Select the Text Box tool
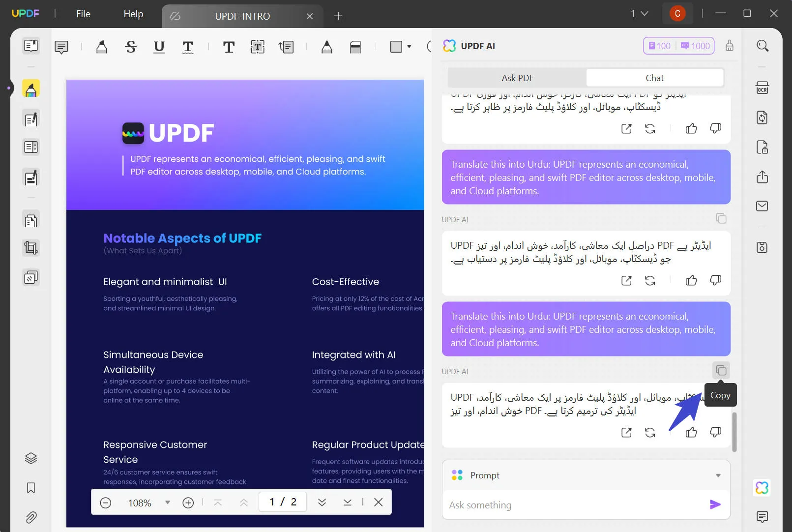The width and height of the screenshot is (792, 532). pos(257,47)
